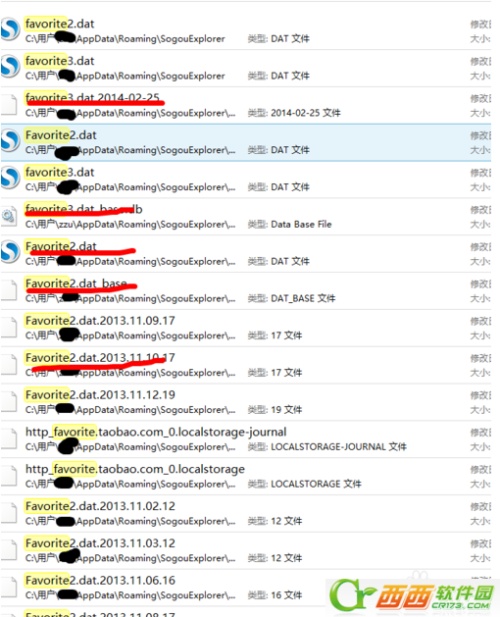500x617 pixels.
Task: Select the highlighted Favorite2.dat file name
Action: (61, 135)
